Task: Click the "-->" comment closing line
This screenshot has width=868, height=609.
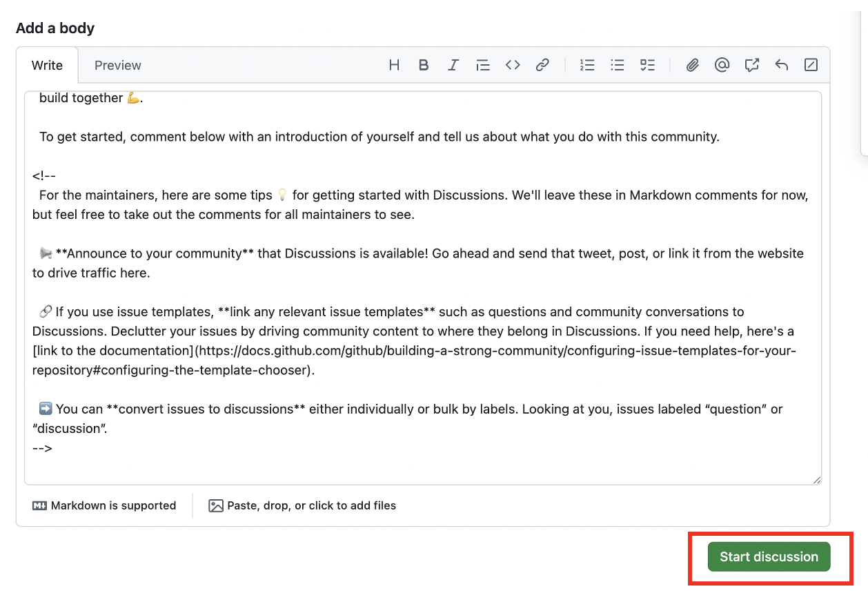Action: [42, 448]
